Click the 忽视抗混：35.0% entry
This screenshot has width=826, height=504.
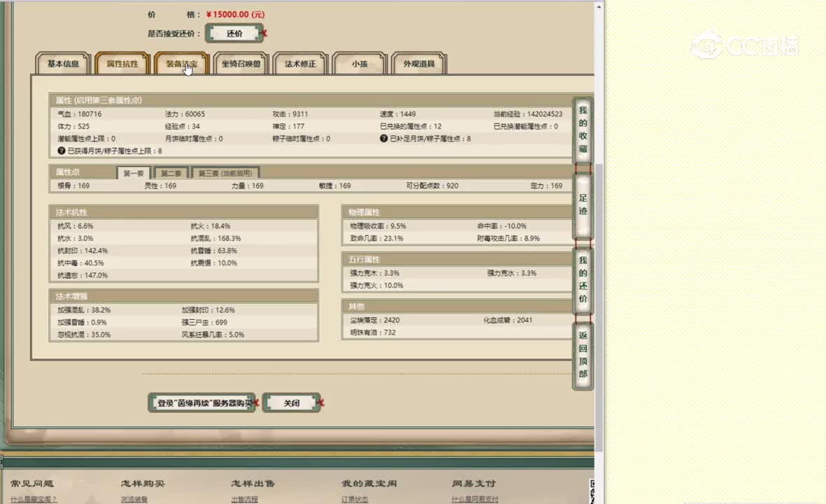84,335
